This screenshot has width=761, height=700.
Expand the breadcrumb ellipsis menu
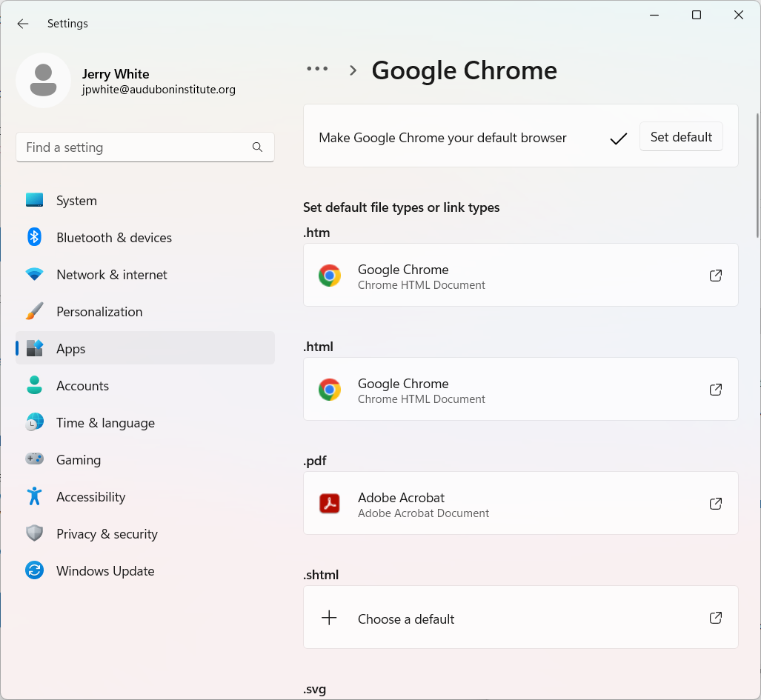point(317,69)
